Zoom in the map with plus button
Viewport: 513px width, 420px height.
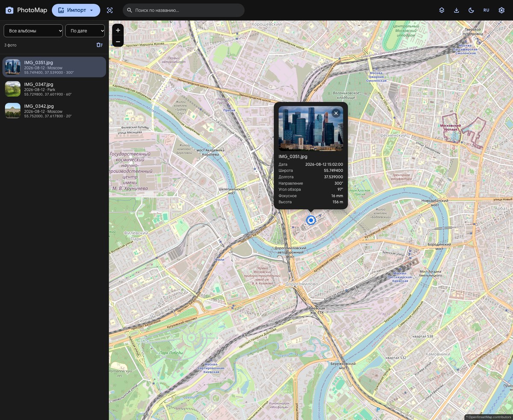tap(118, 30)
